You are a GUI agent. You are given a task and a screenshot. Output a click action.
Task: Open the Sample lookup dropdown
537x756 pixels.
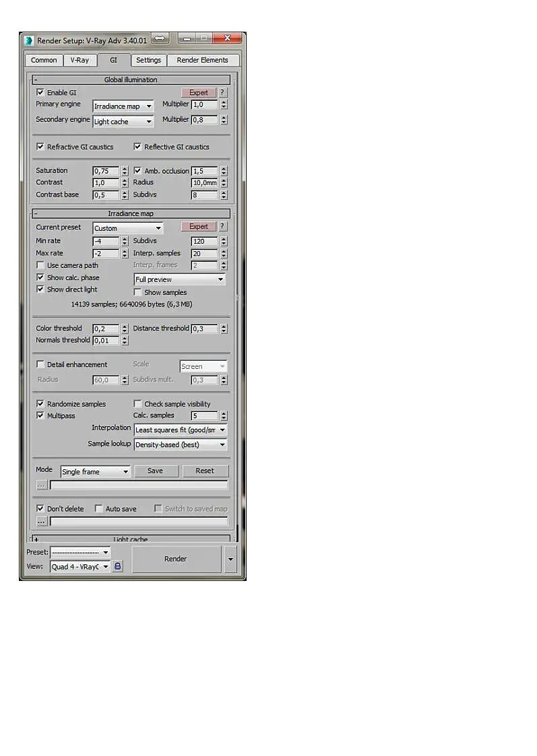181,444
